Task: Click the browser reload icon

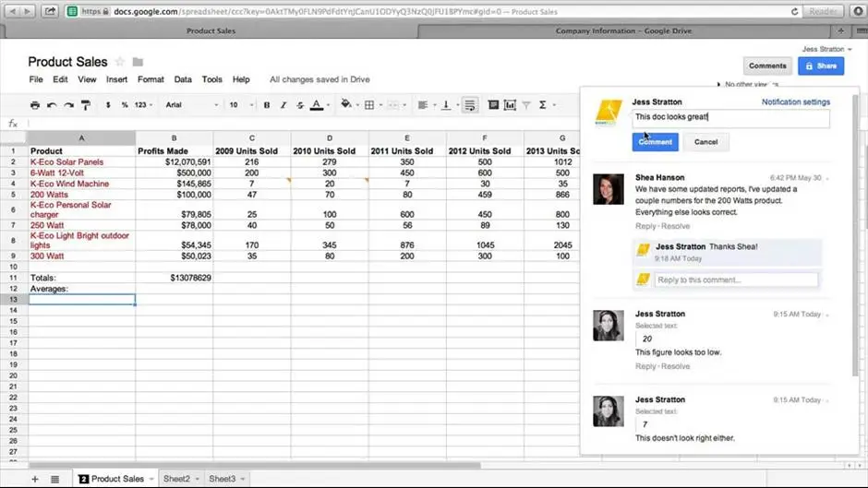Action: (794, 11)
